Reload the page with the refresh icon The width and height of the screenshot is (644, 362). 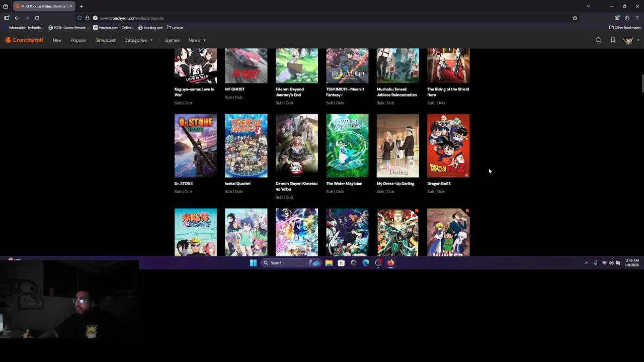37,18
